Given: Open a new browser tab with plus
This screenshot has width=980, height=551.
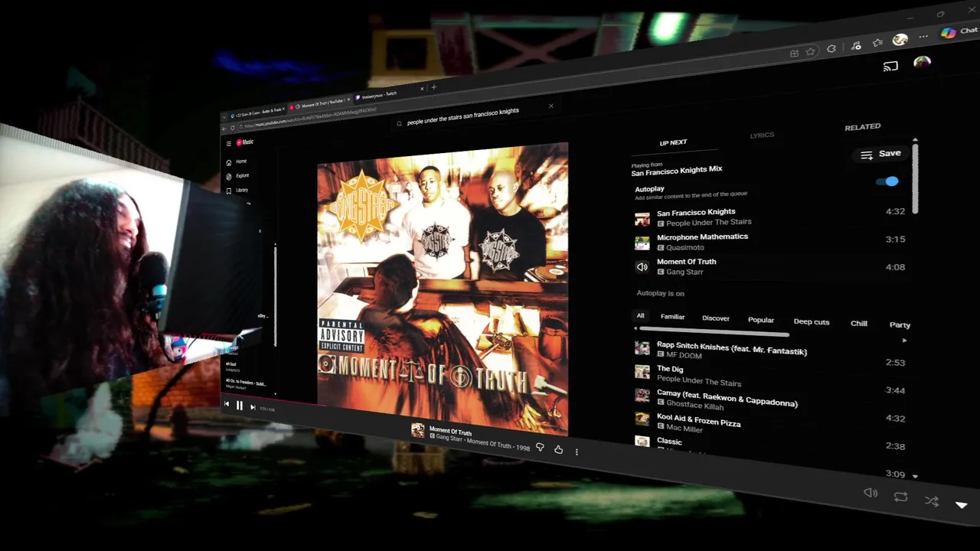Looking at the screenshot, I should 433,87.
